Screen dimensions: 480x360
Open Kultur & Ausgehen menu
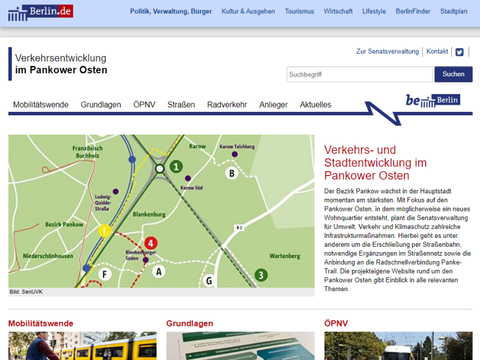pos(248,11)
